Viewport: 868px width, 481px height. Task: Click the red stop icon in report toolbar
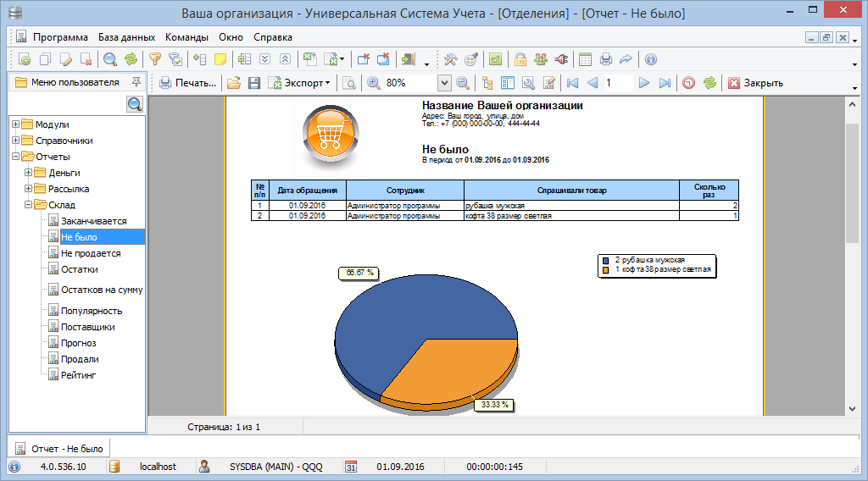click(x=688, y=83)
